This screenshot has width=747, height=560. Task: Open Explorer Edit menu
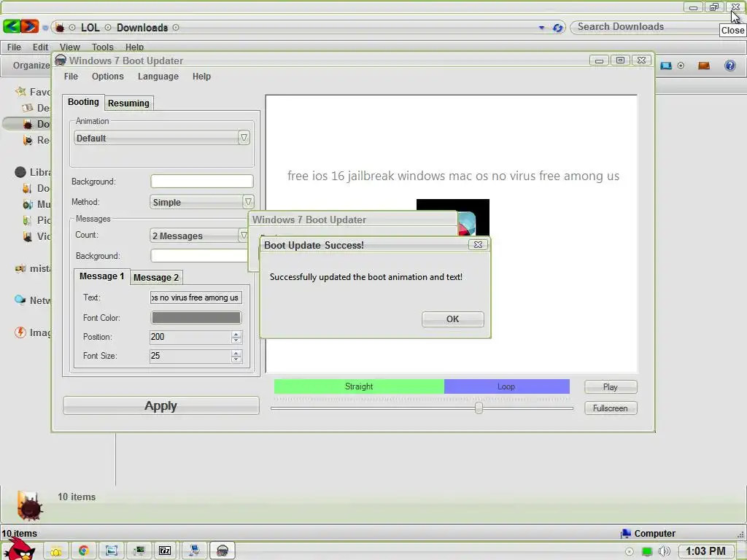pyautogui.click(x=41, y=47)
